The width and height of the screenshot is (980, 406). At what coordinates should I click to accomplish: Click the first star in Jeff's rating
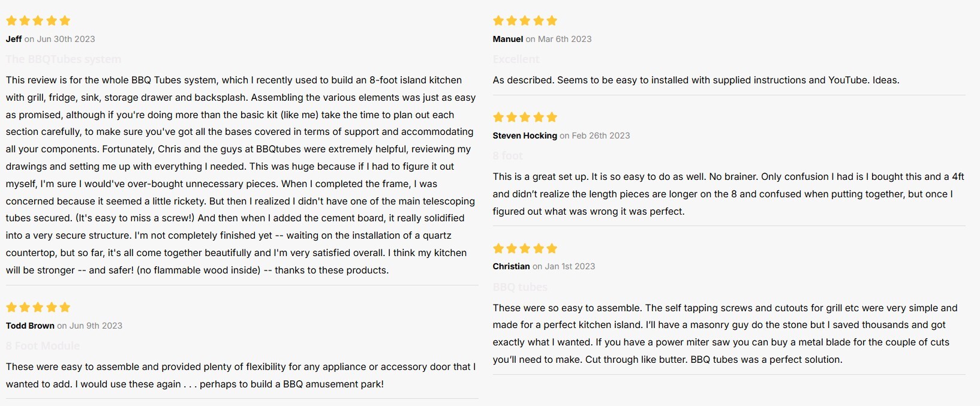11,21
